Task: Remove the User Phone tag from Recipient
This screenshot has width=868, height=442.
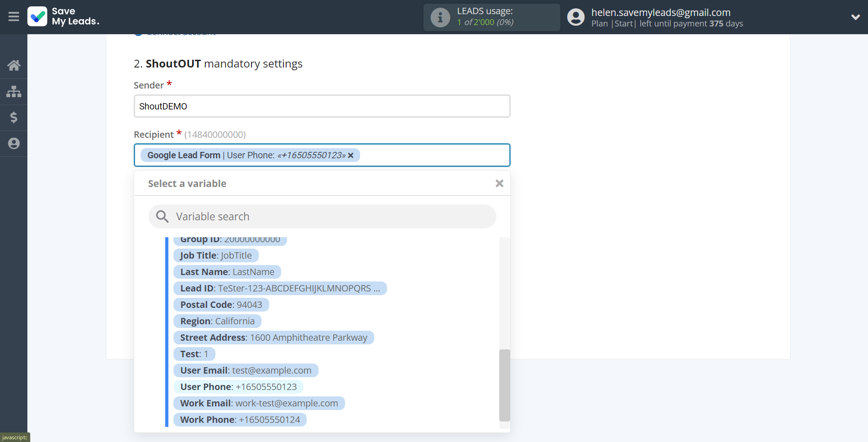Action: click(x=351, y=156)
